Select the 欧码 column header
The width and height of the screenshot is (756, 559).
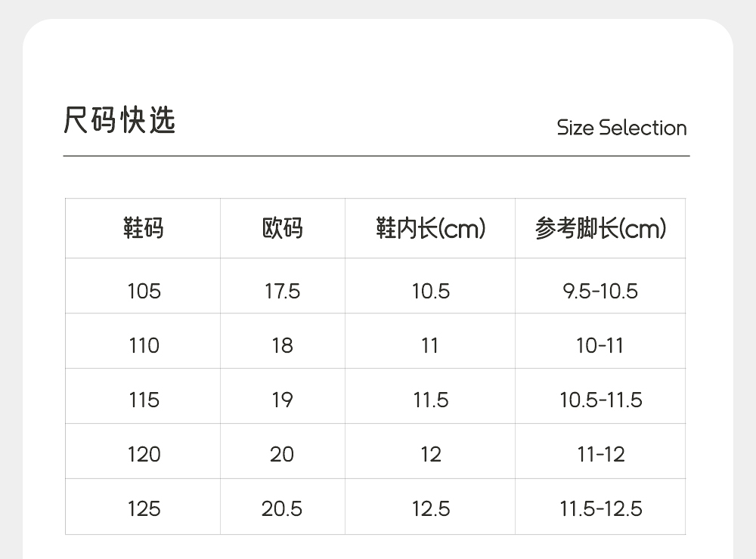click(282, 228)
